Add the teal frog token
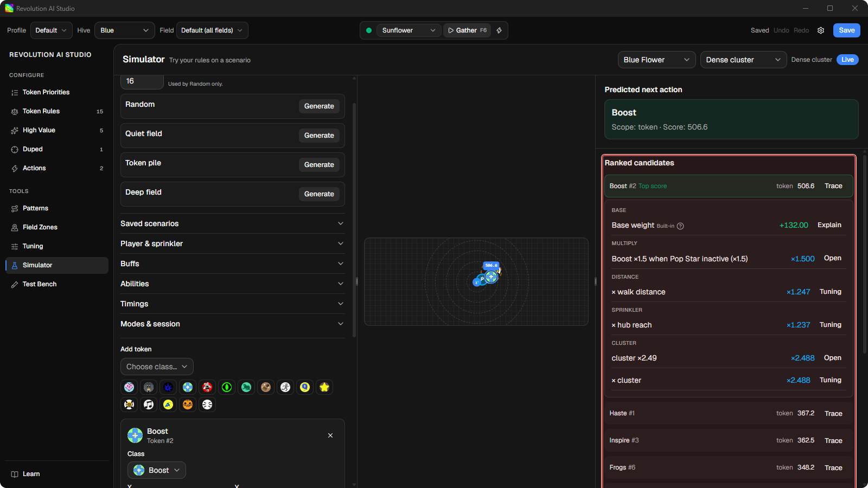This screenshot has width=868, height=488. [246, 387]
